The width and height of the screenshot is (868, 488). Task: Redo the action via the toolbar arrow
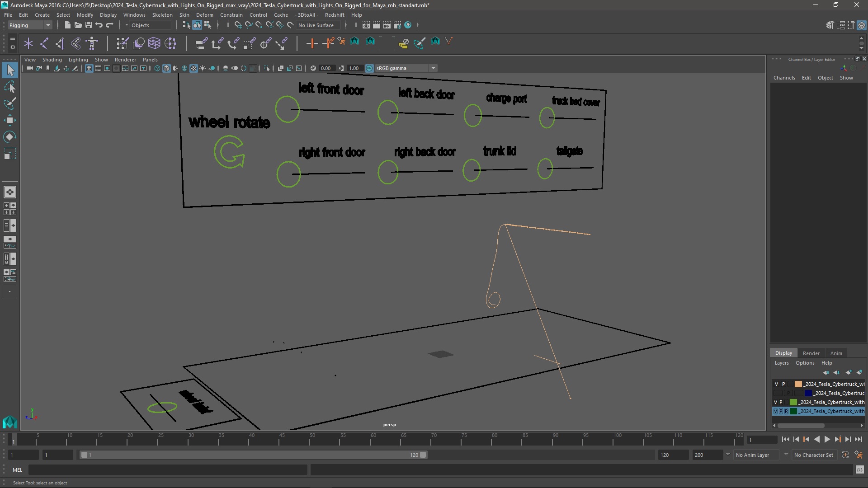click(109, 25)
